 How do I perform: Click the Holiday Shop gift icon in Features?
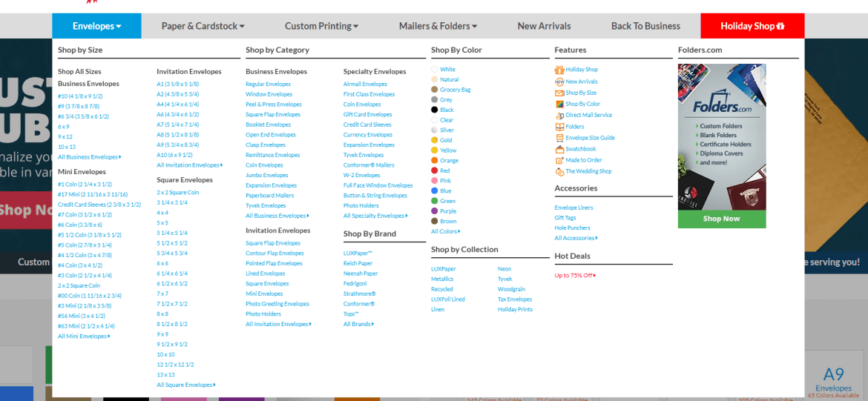pos(559,70)
